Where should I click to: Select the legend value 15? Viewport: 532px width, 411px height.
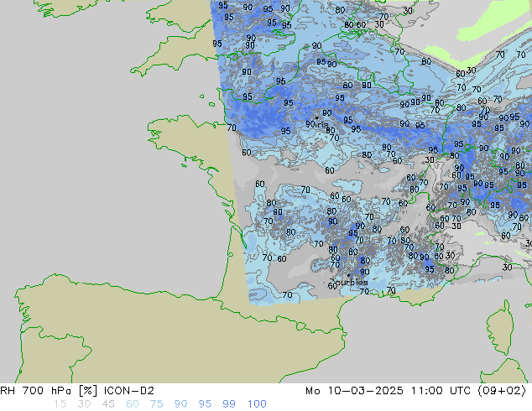[60, 404]
